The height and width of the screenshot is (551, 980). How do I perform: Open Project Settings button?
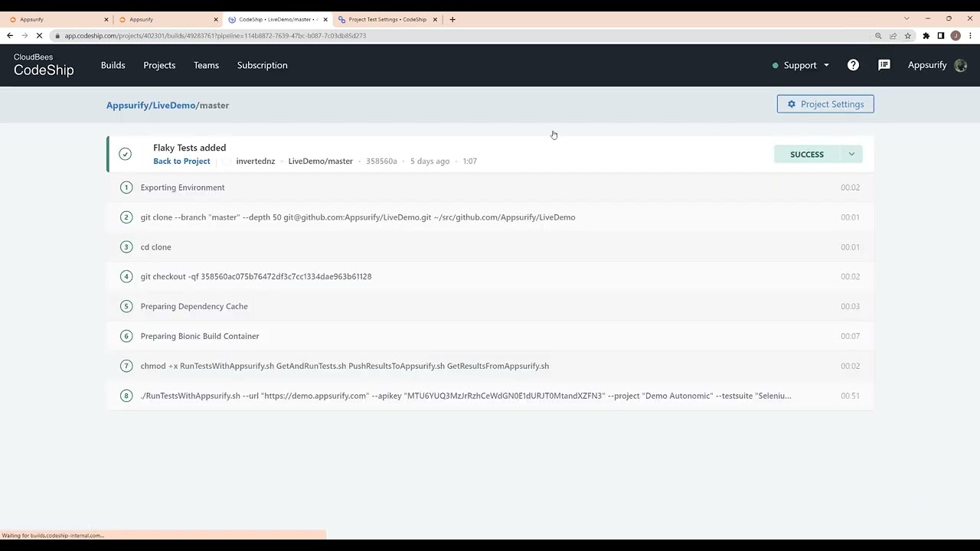click(825, 104)
